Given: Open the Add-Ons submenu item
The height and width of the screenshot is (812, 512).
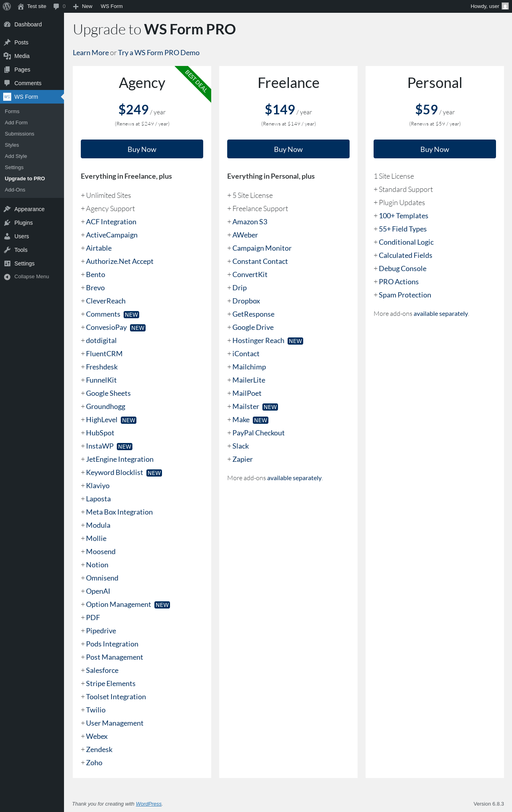Looking at the screenshot, I should [x=15, y=190].
